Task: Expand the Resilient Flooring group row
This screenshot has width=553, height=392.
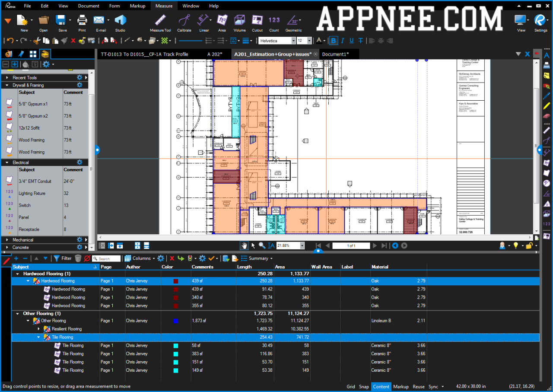Action: pyautogui.click(x=38, y=329)
